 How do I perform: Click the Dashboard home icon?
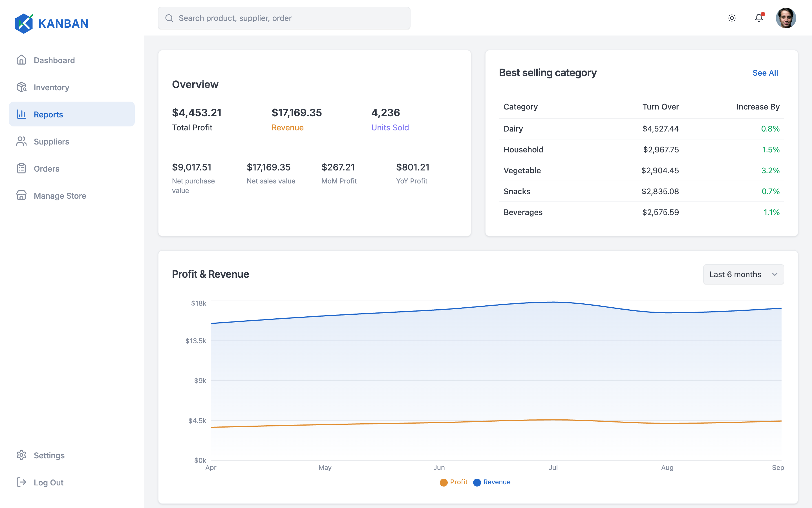21,60
